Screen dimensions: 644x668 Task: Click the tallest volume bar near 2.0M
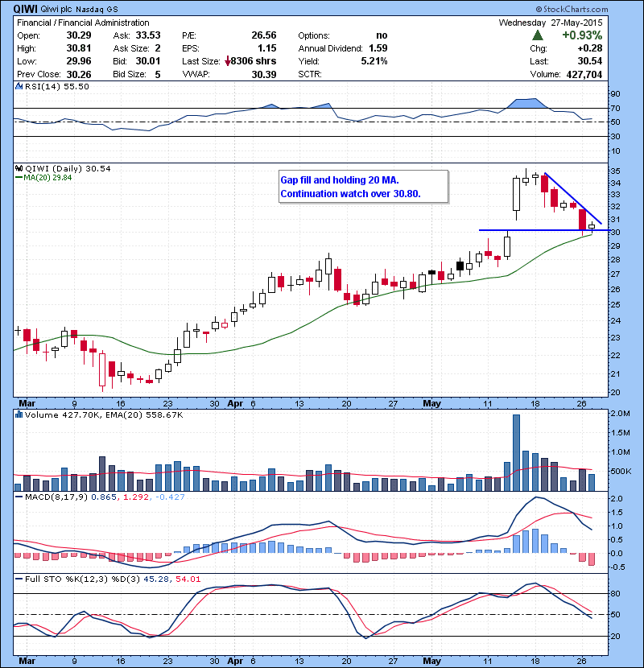pyautogui.click(x=516, y=453)
